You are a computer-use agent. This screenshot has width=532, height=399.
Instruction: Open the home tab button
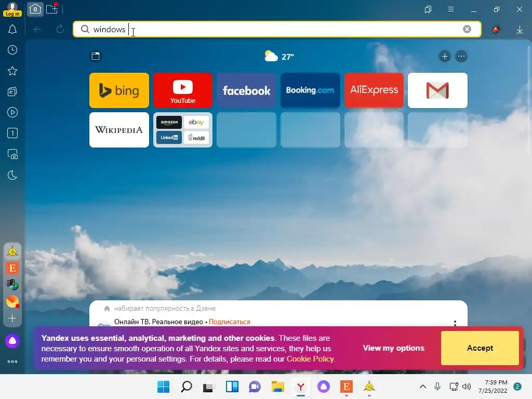click(35, 9)
